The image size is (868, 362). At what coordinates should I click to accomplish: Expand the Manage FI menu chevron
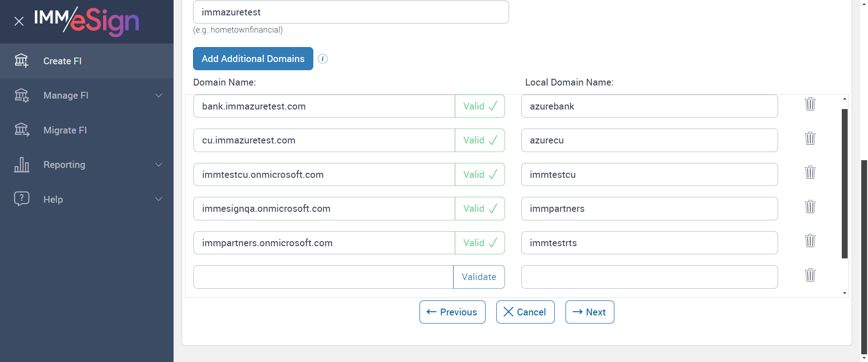(159, 95)
